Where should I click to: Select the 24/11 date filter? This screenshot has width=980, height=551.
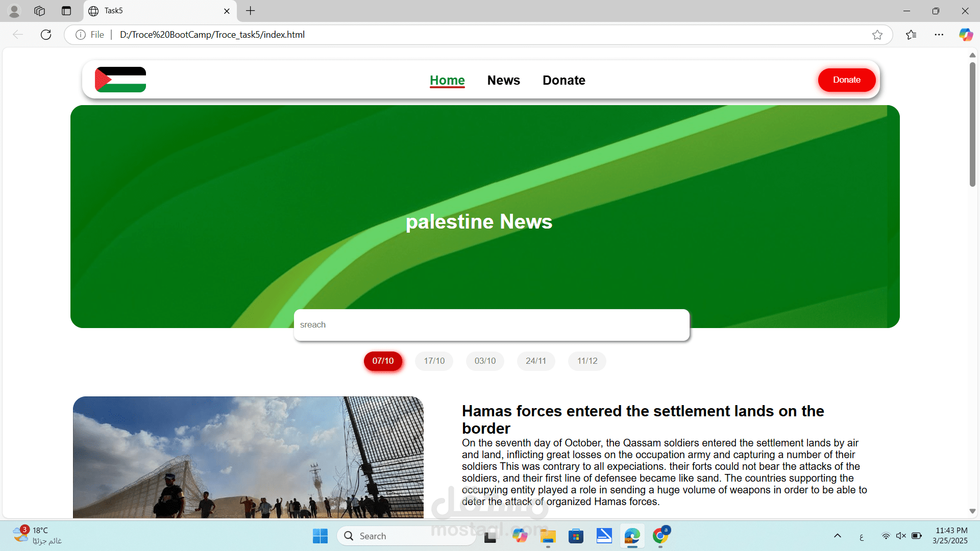tap(536, 361)
